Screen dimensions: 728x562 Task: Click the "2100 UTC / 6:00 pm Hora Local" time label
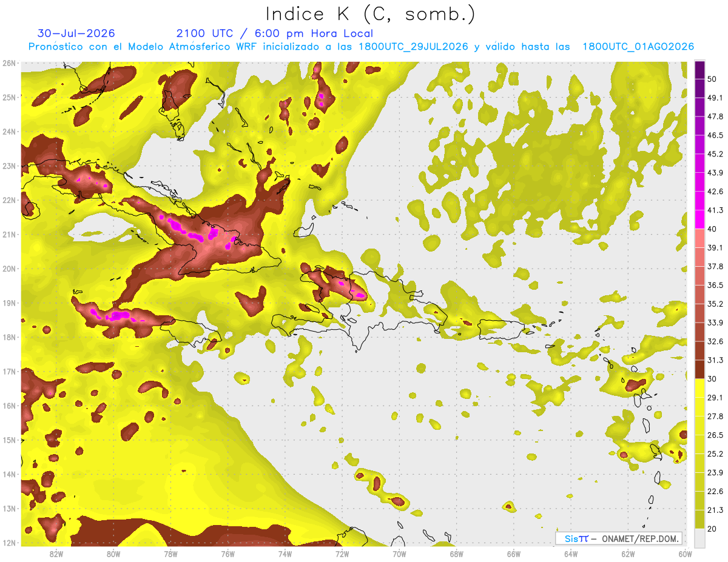pos(275,33)
